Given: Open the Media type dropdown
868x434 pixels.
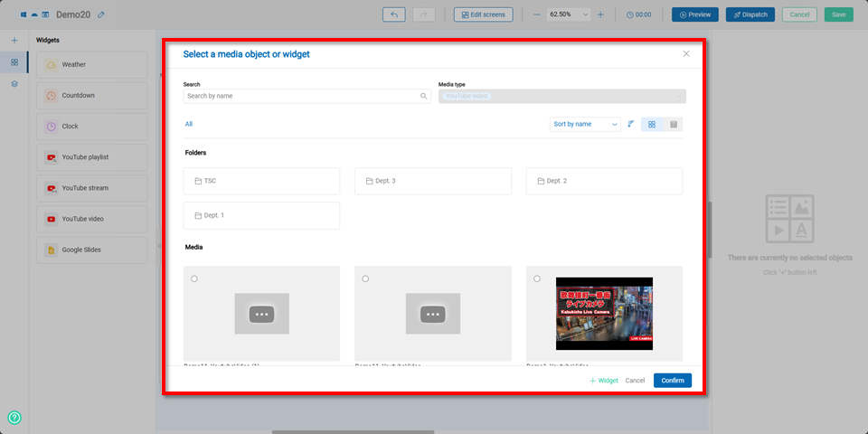Looking at the screenshot, I should pos(561,96).
